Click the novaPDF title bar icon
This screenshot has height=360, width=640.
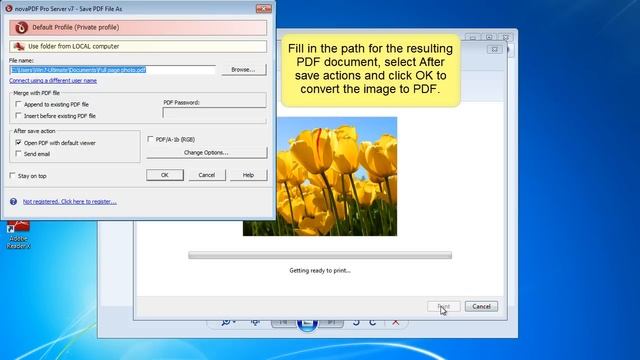(x=9, y=8)
